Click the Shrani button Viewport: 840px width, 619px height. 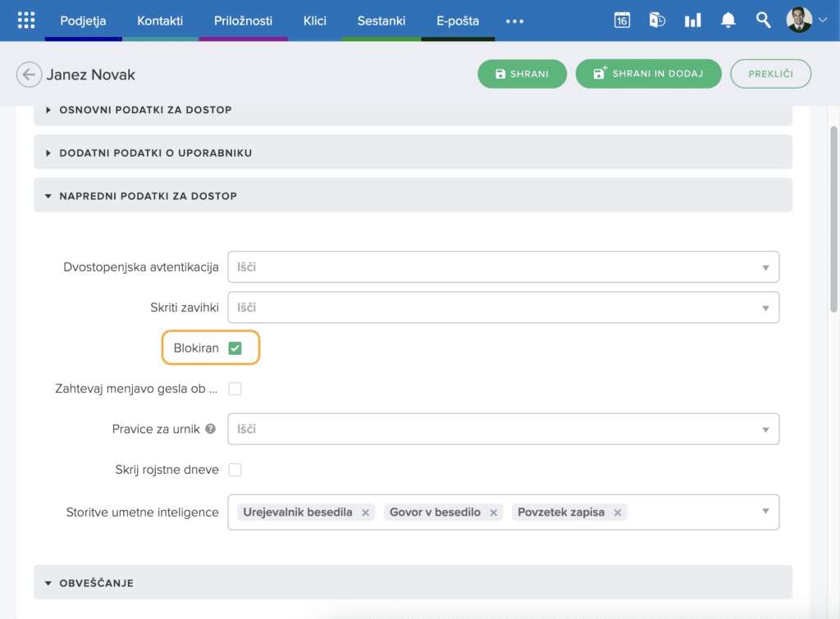click(523, 74)
